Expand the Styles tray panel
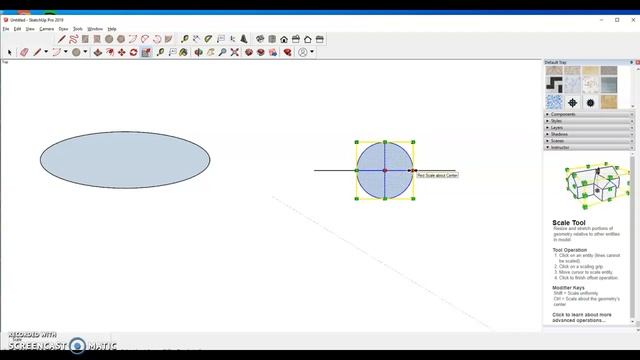 [589, 121]
